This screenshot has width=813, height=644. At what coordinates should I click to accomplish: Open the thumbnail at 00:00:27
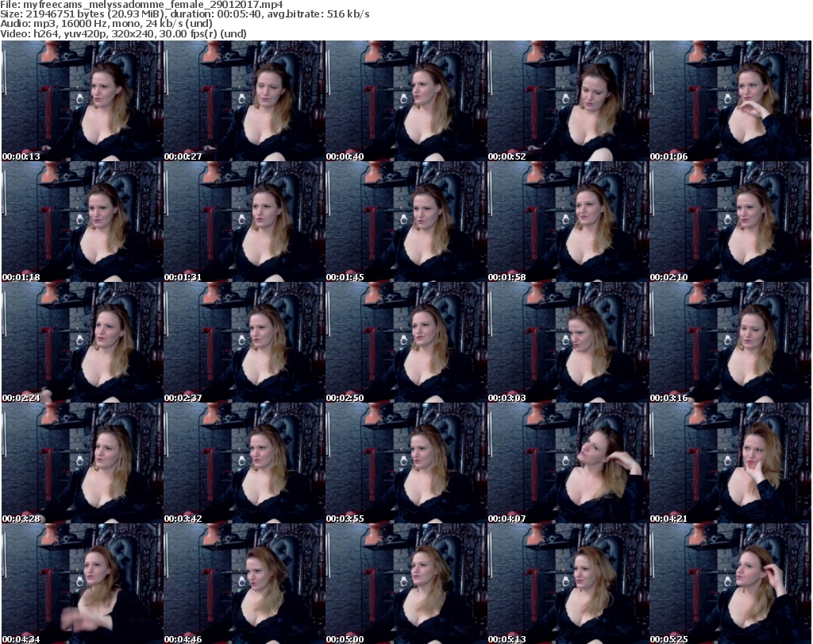(245, 101)
